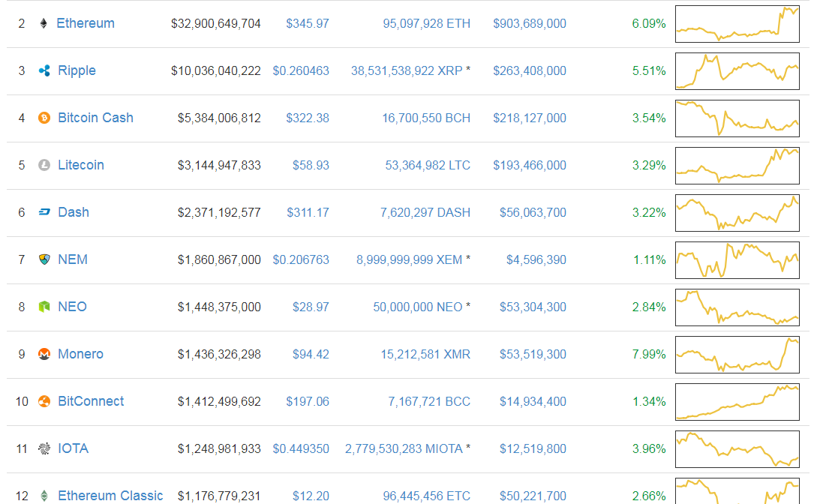Click Ripple volume $263,408,000
820x504 pixels.
coord(529,70)
